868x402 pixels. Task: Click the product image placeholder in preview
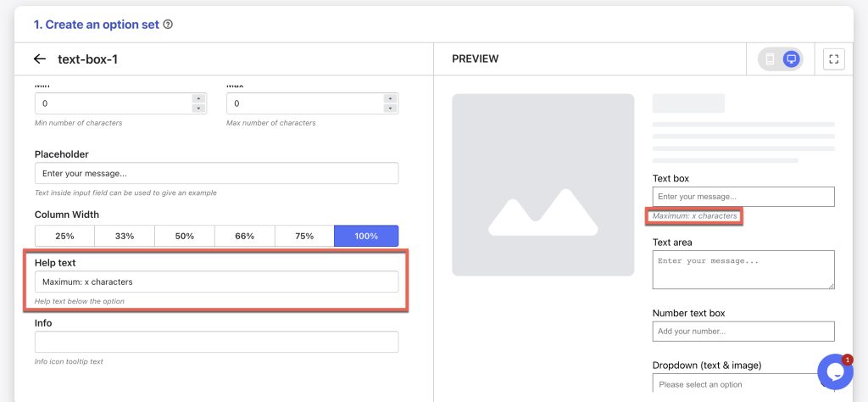coord(543,185)
